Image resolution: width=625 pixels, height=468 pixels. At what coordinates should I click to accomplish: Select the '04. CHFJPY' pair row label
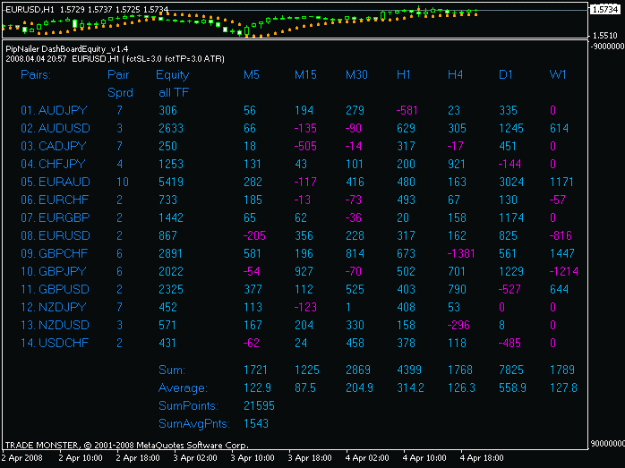53,164
